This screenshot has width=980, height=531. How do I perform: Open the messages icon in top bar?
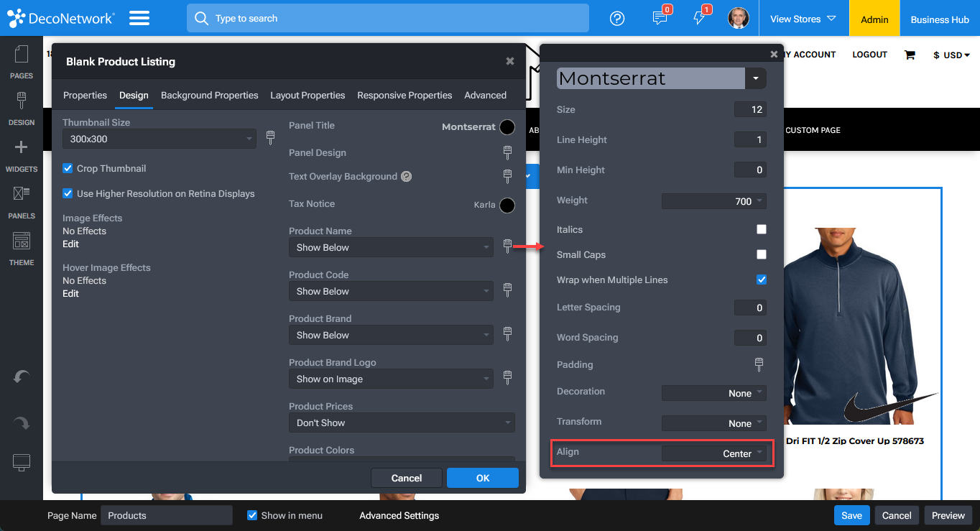660,18
